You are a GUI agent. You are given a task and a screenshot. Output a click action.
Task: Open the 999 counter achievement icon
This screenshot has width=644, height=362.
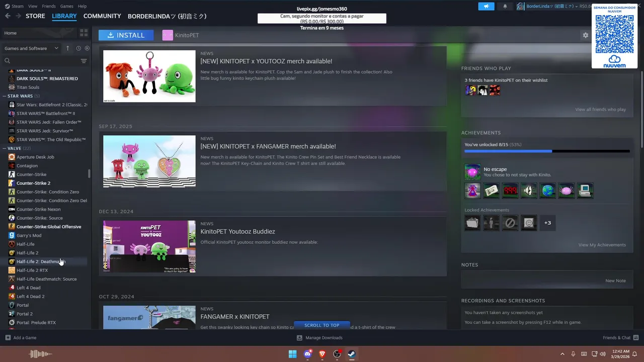point(510,191)
